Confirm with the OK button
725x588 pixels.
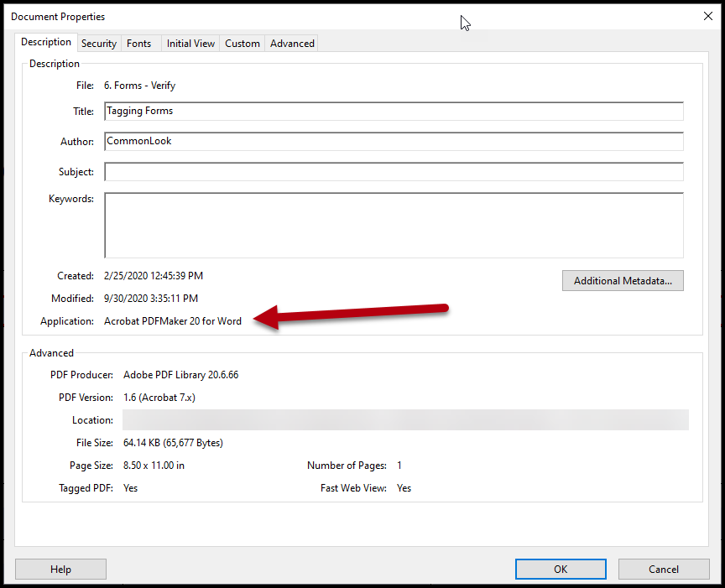561,569
